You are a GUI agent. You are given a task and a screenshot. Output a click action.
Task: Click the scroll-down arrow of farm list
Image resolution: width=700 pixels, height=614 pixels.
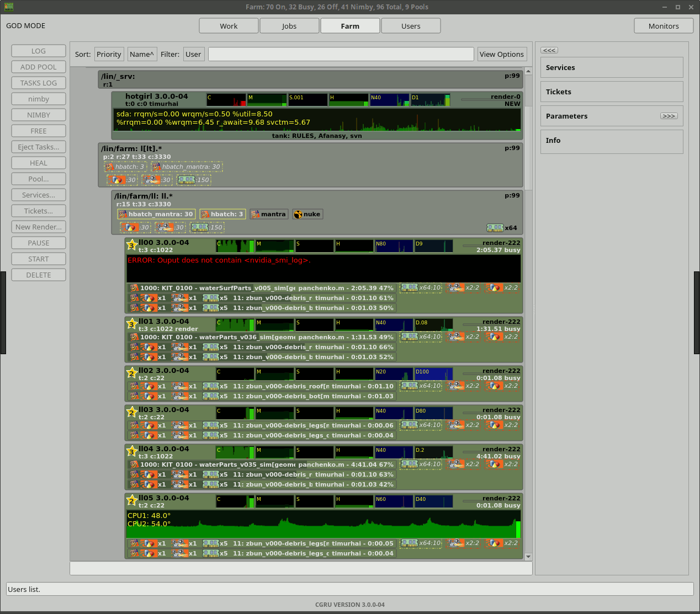click(528, 557)
